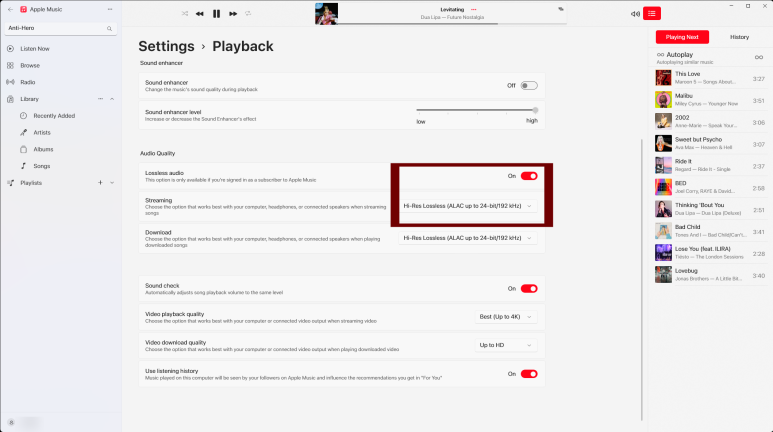Play Malibu from the queue
Viewport: 773px width, 432px height.
tap(710, 100)
